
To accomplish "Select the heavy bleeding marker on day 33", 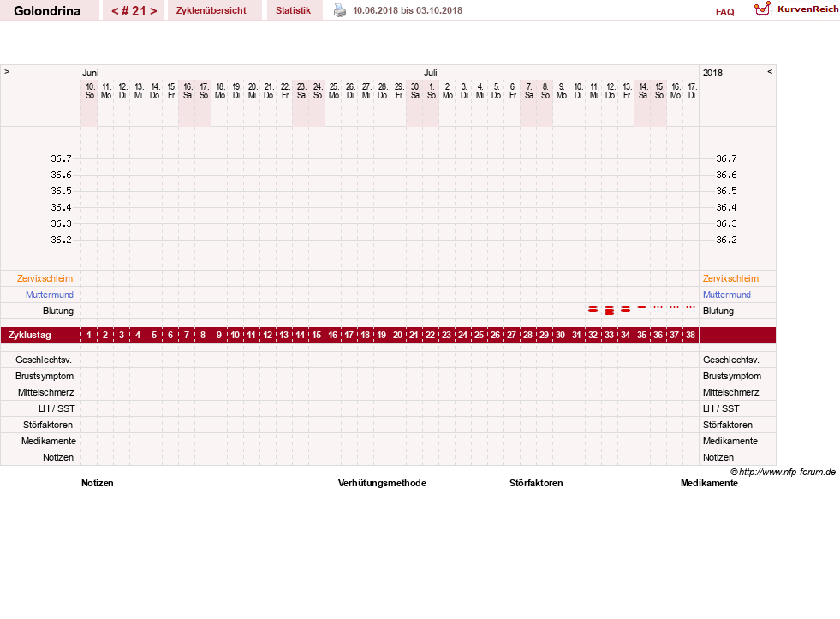I will point(609,310).
